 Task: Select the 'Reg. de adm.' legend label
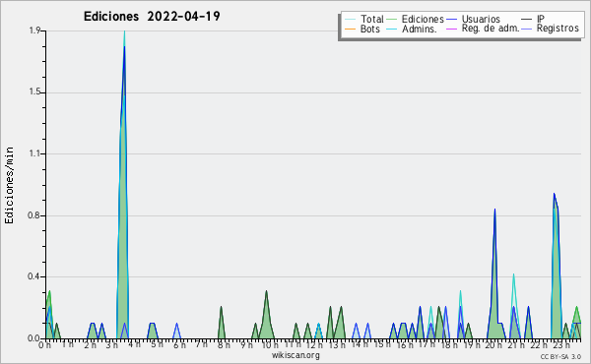(x=491, y=29)
